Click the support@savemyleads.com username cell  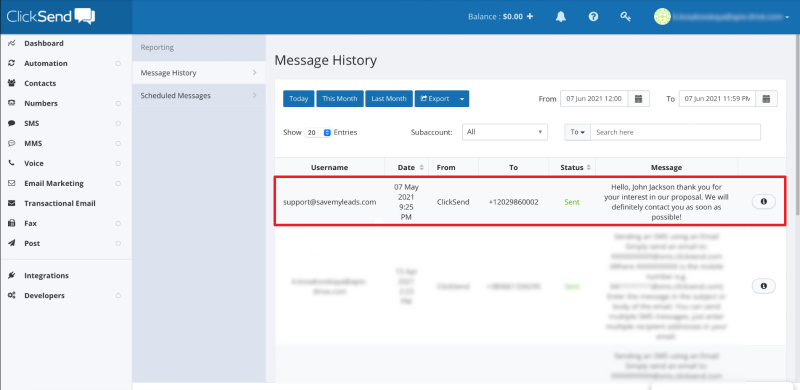pos(330,202)
